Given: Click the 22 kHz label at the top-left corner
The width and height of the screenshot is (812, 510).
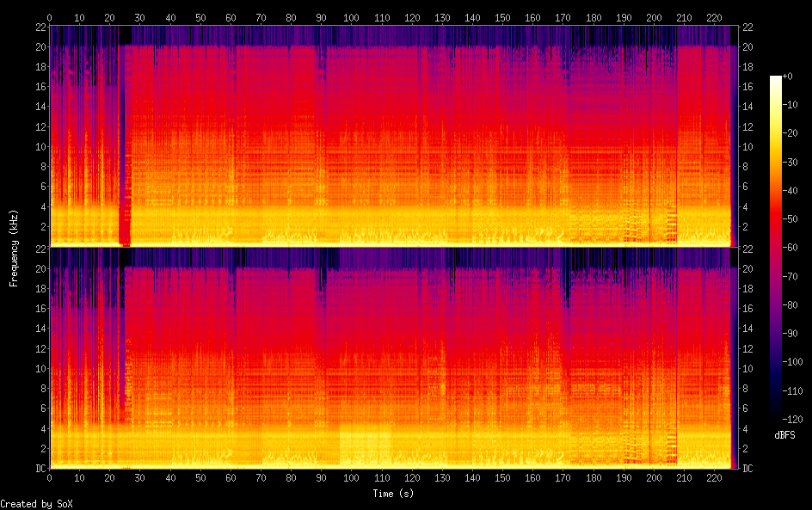Looking at the screenshot, I should 40,27.
